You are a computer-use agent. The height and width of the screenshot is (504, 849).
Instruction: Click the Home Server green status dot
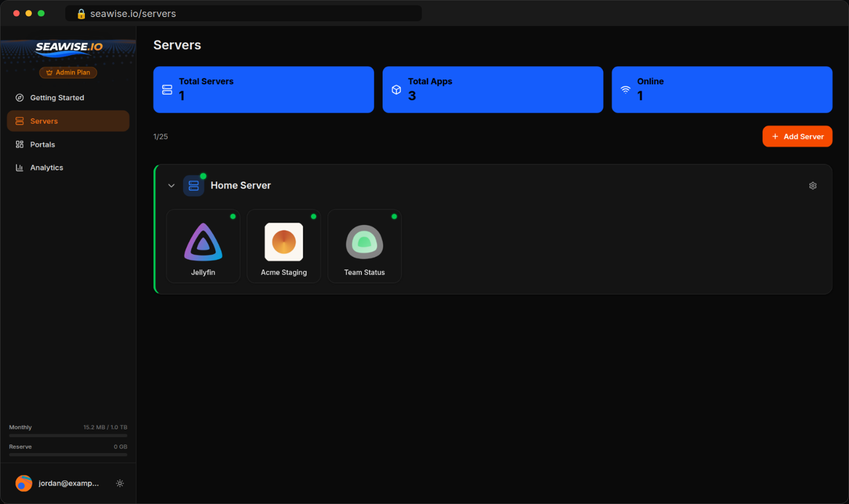(x=203, y=176)
